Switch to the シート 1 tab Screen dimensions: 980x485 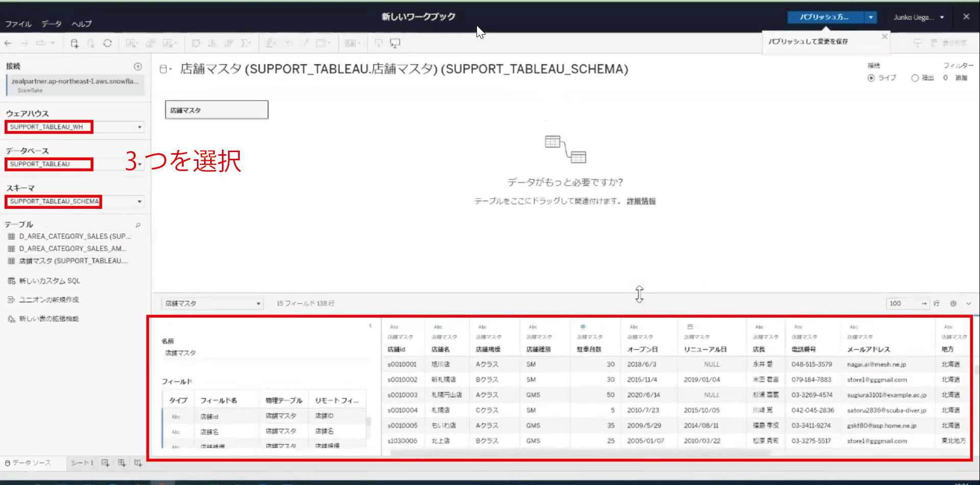(x=82, y=463)
